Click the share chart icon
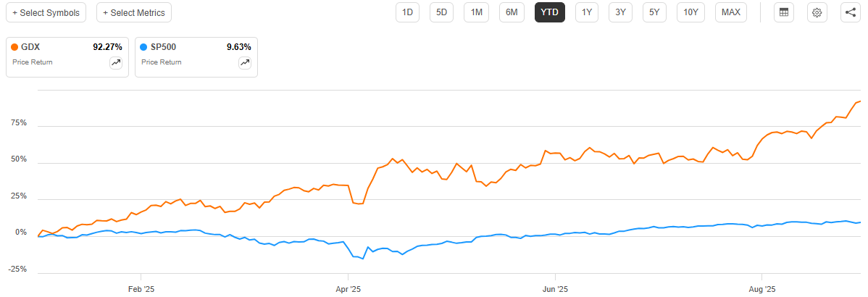 pos(851,12)
